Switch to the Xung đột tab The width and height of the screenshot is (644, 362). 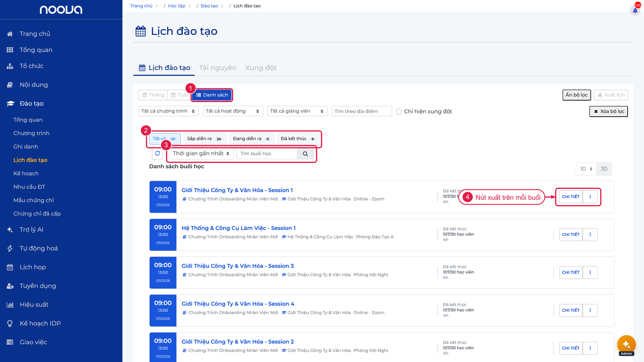click(261, 68)
